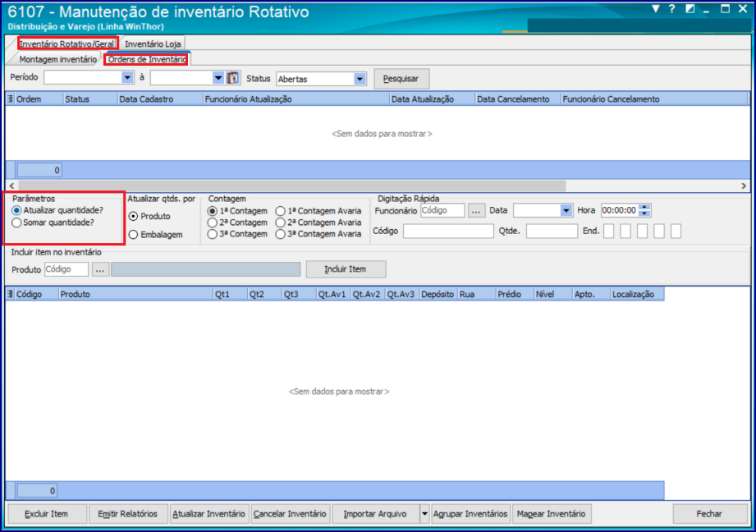Viewport: 756px width, 532px height.
Task: Click Atualizar Inventário button
Action: (x=208, y=514)
